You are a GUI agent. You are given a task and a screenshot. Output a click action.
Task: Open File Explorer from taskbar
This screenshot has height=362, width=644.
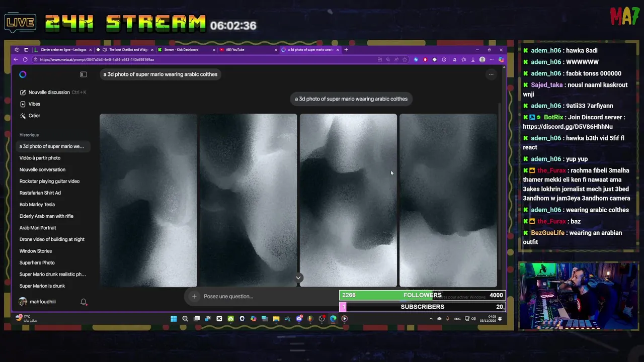coord(276,319)
